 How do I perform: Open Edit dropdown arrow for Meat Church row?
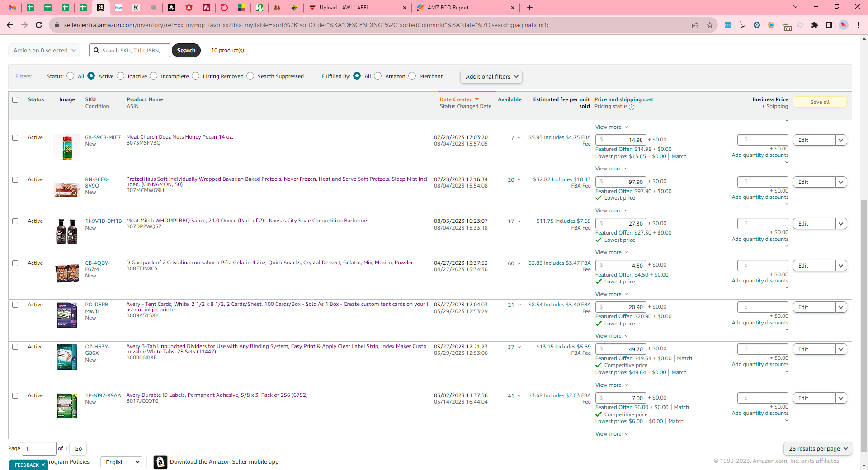(x=841, y=140)
